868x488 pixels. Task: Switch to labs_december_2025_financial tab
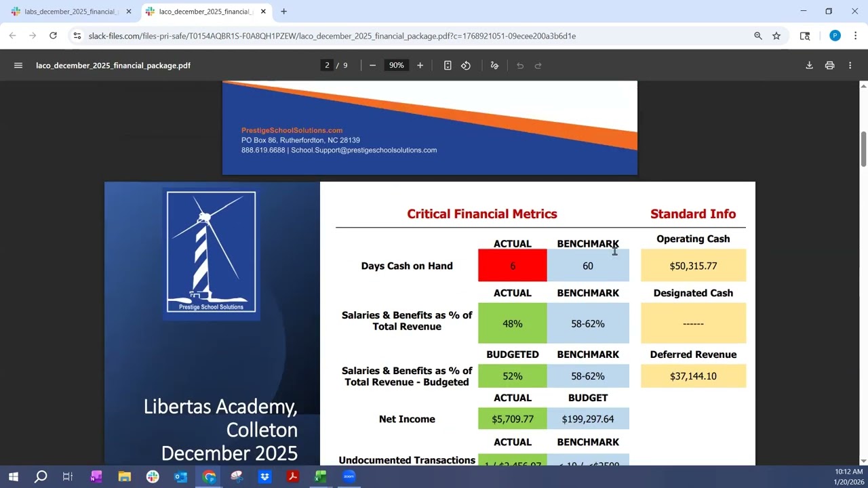71,12
